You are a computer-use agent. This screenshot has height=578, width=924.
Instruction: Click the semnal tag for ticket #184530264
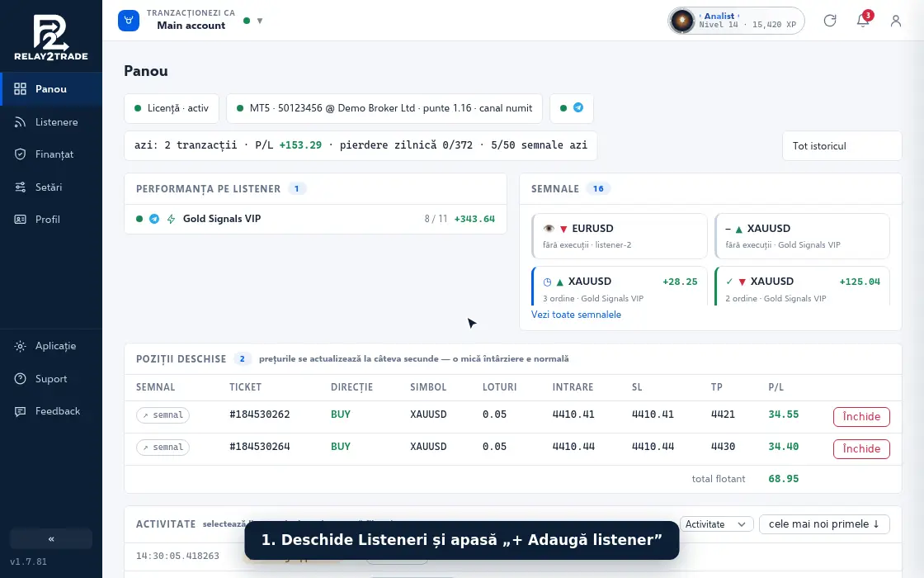[x=163, y=447]
